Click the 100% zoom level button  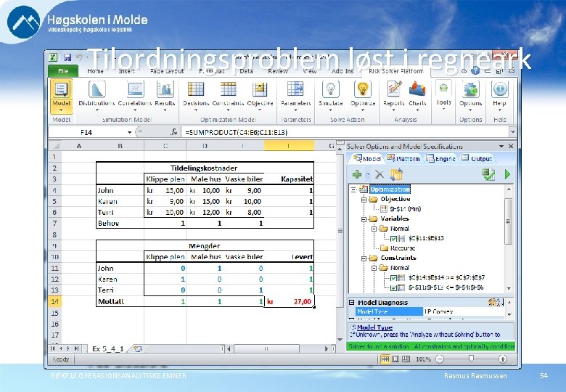pyautogui.click(x=423, y=359)
